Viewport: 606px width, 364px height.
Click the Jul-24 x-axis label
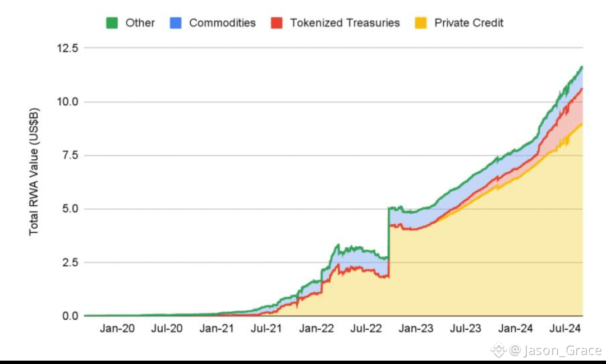564,329
